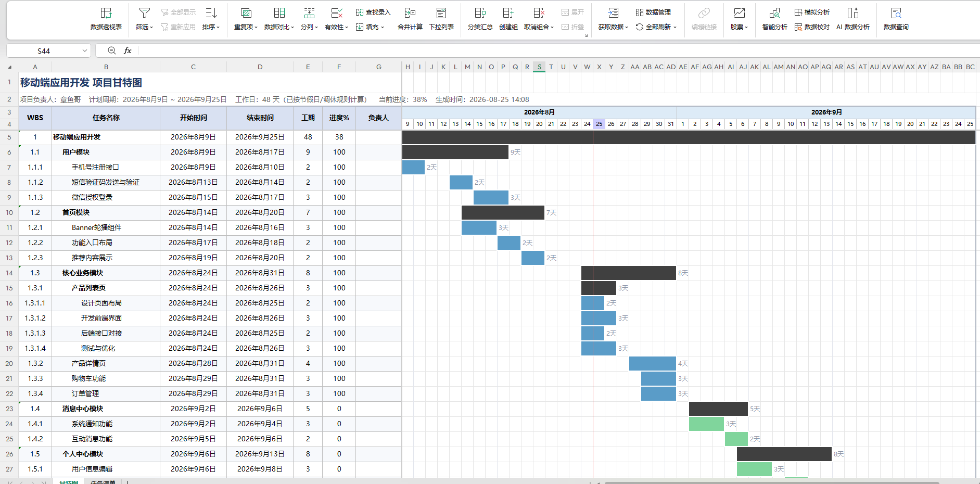Screen dimensions: 980x484
Task: Click the 任务名称 header cell
Action: pos(106,118)
